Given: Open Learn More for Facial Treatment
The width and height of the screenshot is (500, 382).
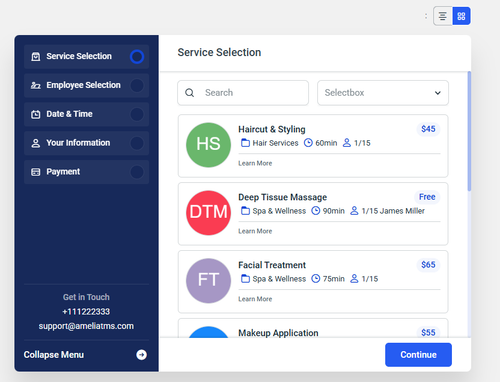Looking at the screenshot, I should click(255, 299).
